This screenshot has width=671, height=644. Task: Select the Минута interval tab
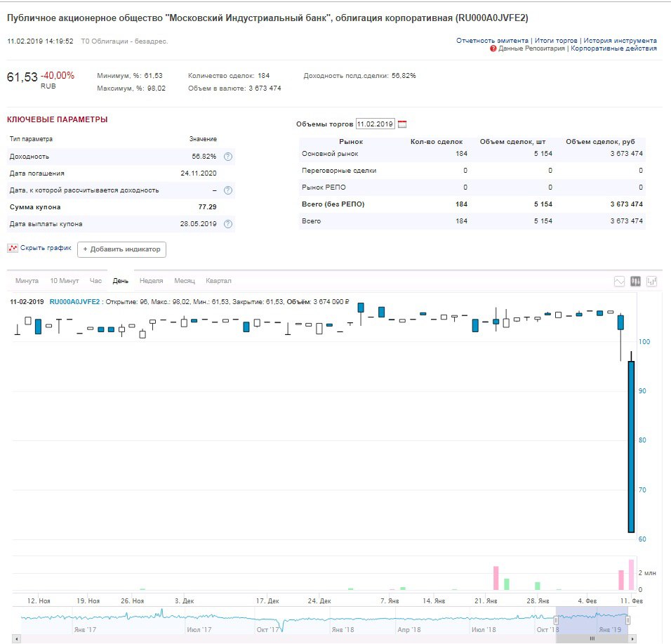[27, 281]
